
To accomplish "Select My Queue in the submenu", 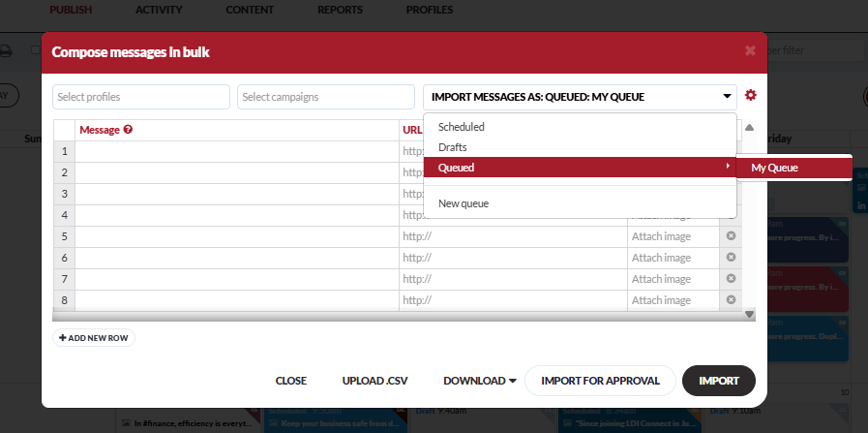I will [x=793, y=168].
